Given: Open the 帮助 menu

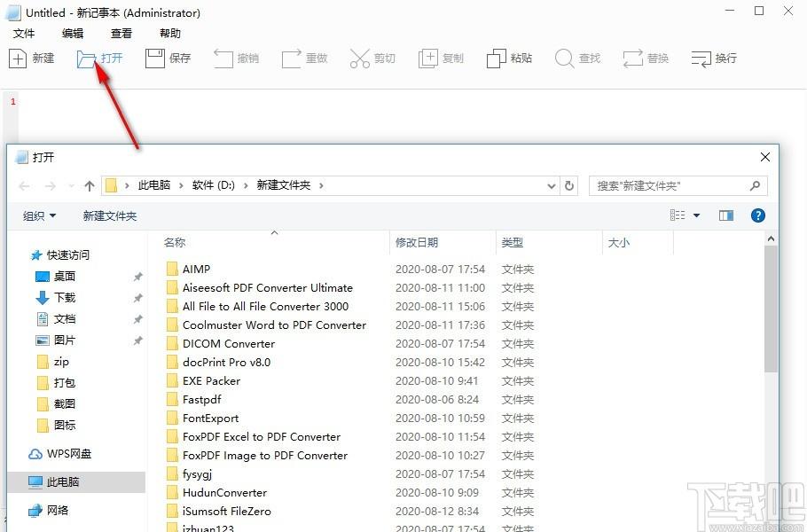Looking at the screenshot, I should click(170, 34).
